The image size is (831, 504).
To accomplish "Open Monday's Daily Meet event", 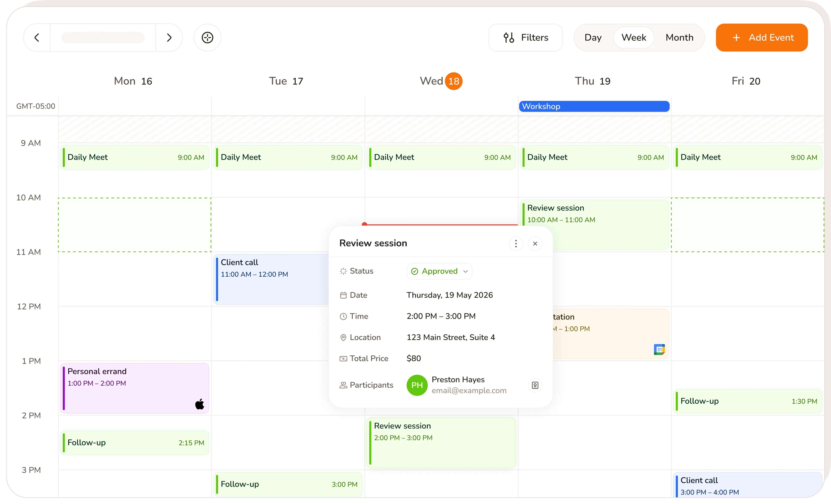I will (x=135, y=157).
